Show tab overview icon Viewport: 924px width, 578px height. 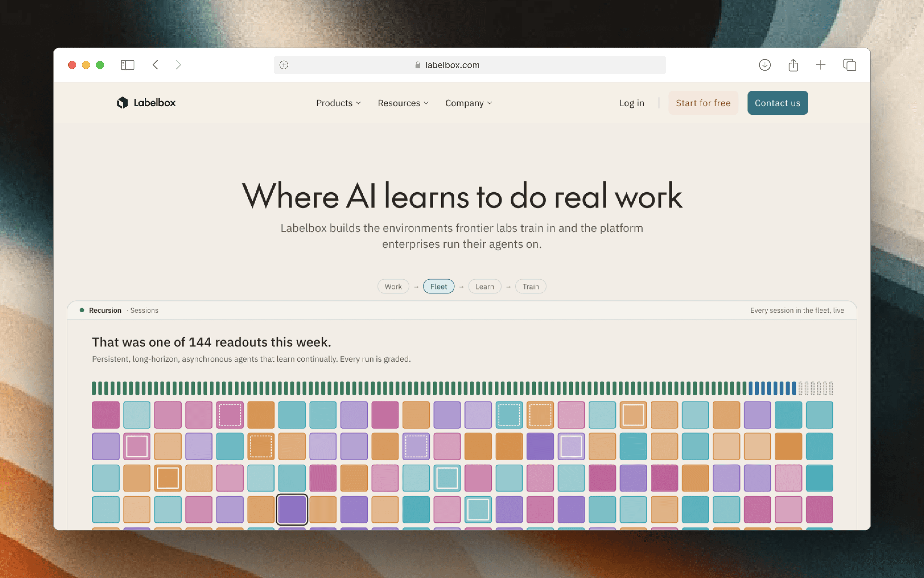(850, 65)
